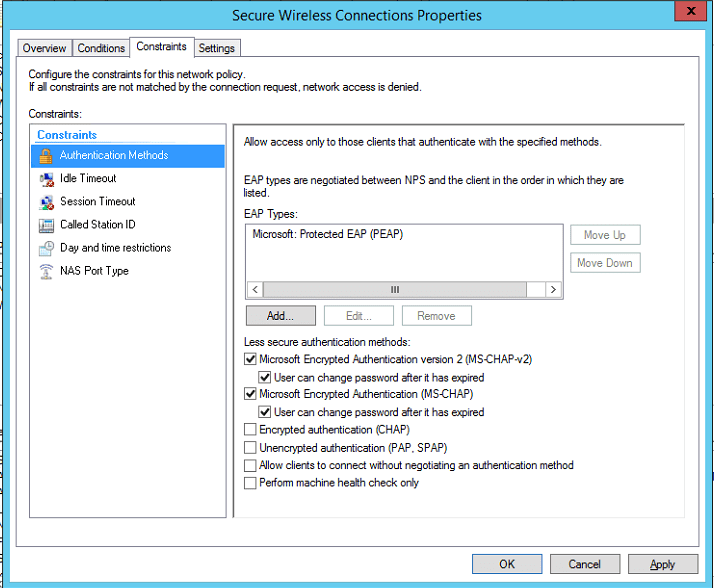The width and height of the screenshot is (714, 588).
Task: Click the Called Station ID icon
Action: [46, 225]
